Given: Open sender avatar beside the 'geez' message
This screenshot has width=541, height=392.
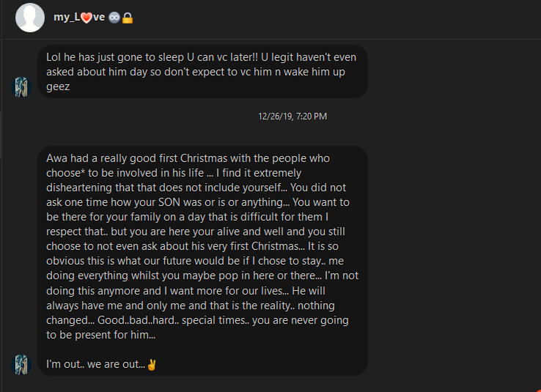Looking at the screenshot, I should click(x=21, y=87).
